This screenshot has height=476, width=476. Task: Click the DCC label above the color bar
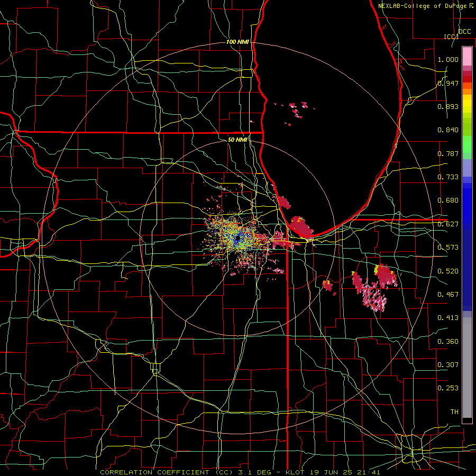(x=464, y=32)
